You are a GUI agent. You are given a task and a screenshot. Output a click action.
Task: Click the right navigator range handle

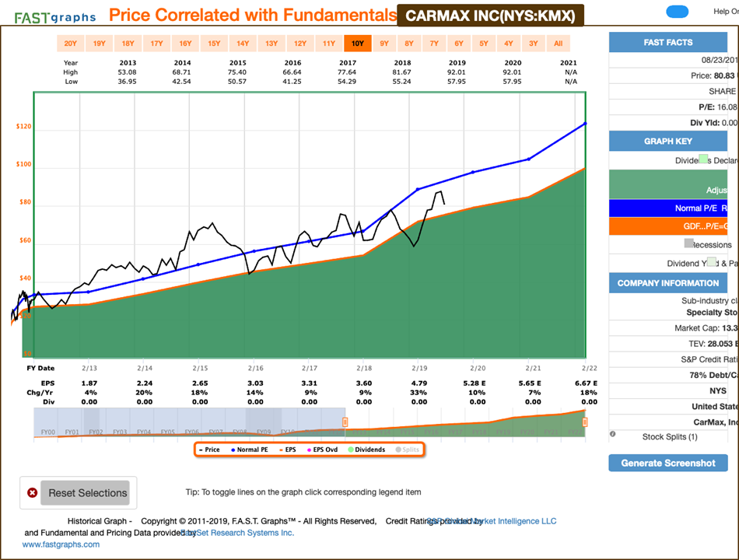(585, 422)
